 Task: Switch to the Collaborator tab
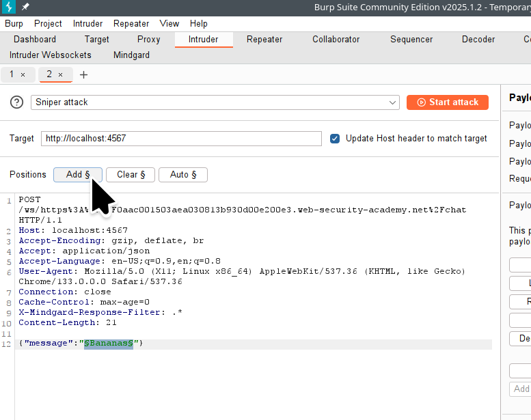(336, 40)
